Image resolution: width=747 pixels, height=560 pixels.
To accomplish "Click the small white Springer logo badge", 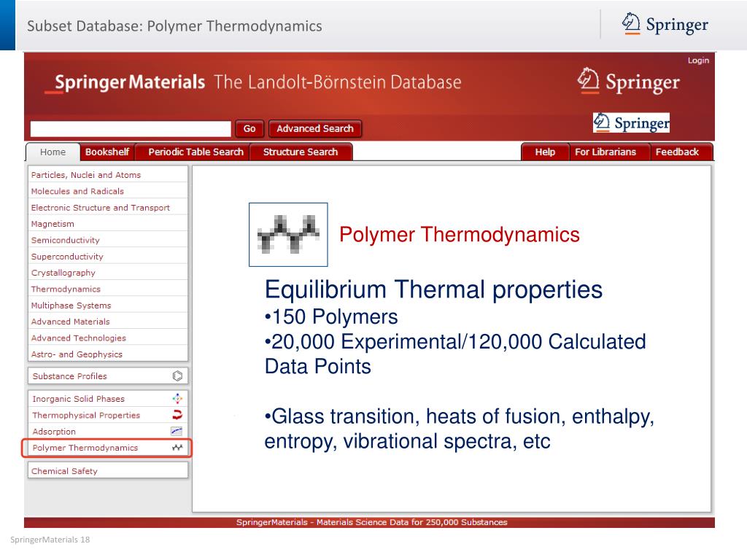I will [x=631, y=122].
